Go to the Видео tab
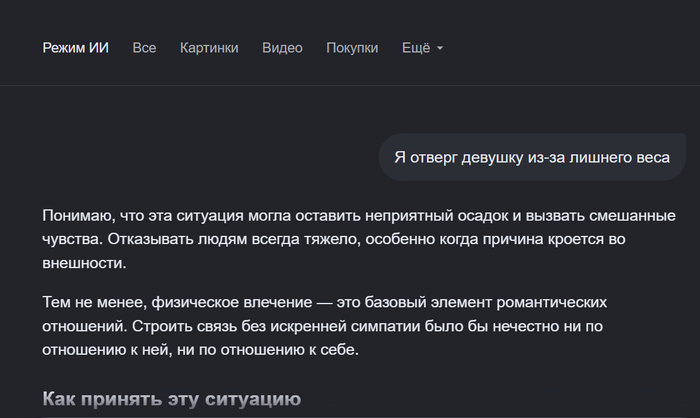 click(282, 48)
